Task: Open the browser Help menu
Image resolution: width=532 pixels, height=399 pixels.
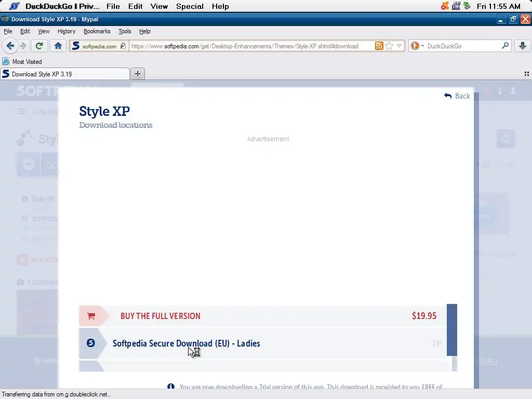Action: (x=145, y=31)
